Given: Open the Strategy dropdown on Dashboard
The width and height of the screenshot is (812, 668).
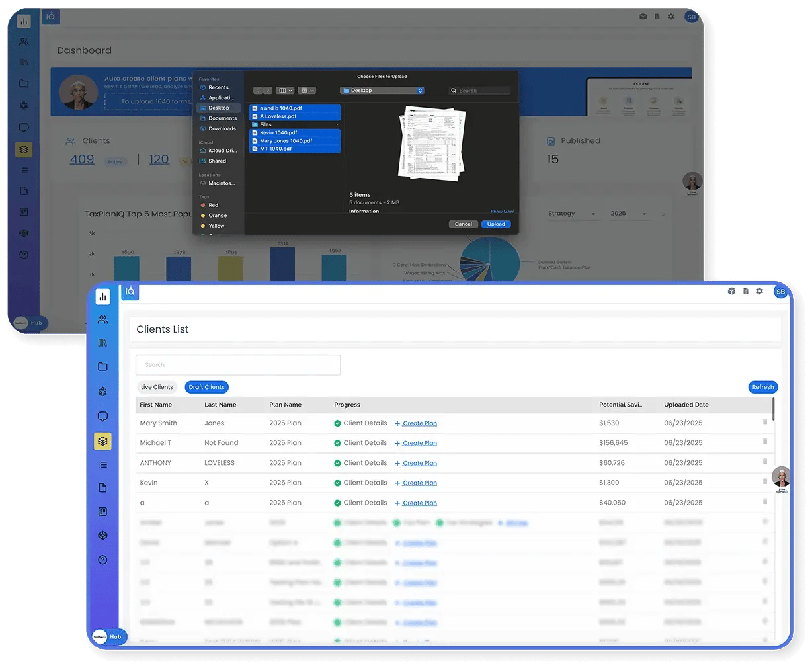Looking at the screenshot, I should click(x=571, y=214).
